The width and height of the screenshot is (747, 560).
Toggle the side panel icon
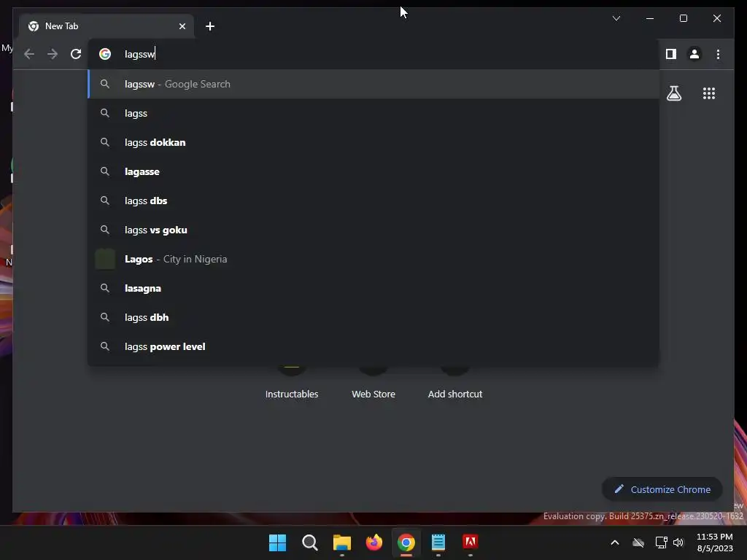(671, 54)
